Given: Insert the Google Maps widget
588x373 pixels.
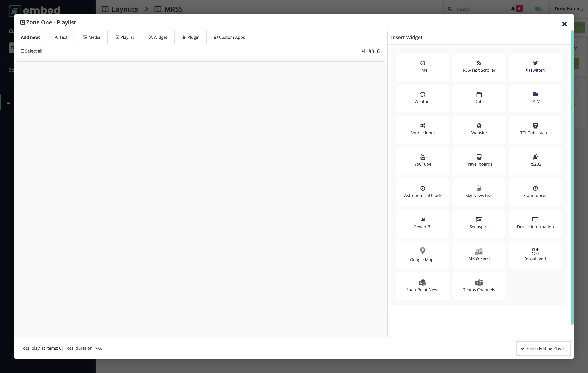Looking at the screenshot, I should pyautogui.click(x=422, y=255).
